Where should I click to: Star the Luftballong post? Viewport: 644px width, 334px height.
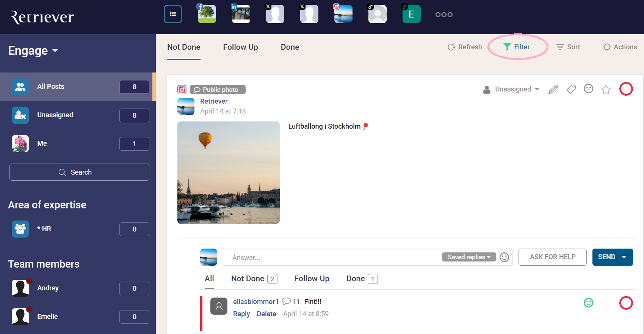pos(606,89)
